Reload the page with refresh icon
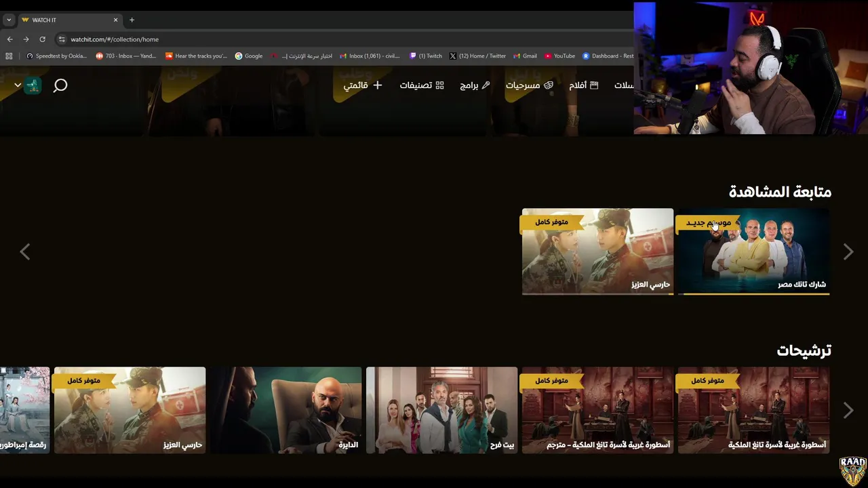The height and width of the screenshot is (488, 868). tap(42, 39)
